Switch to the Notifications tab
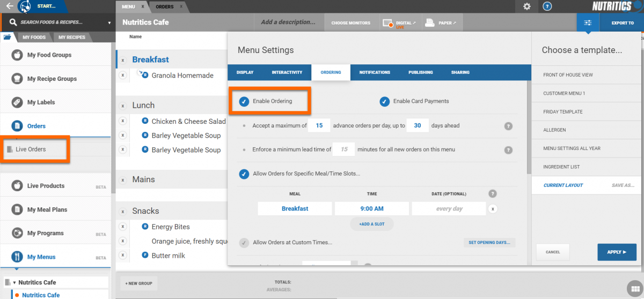 coord(375,72)
